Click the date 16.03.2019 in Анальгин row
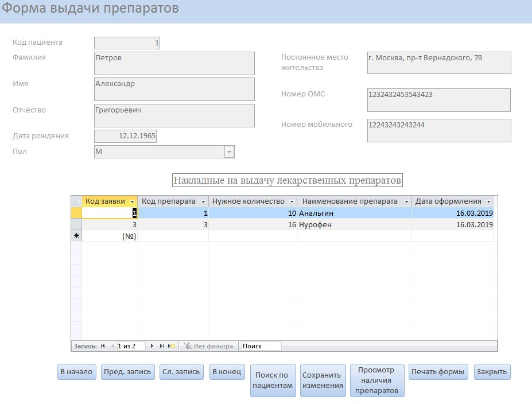This screenshot has height=404, width=532. (x=453, y=213)
